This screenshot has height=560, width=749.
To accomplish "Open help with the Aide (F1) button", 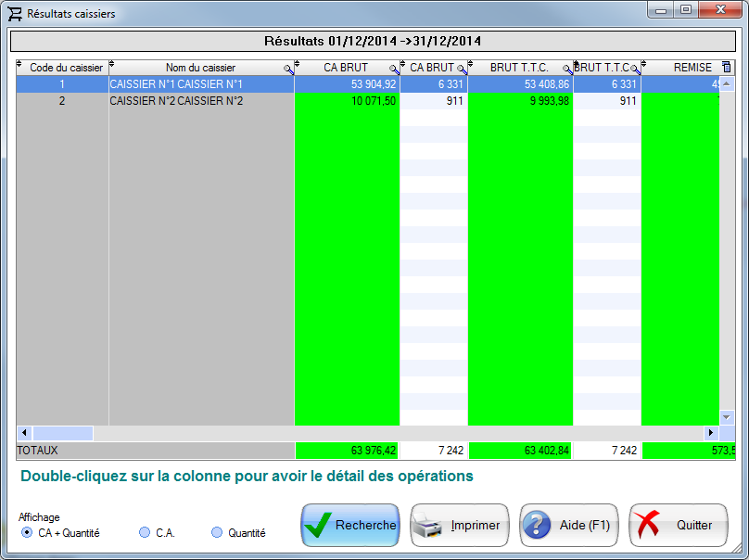I will coord(568,525).
